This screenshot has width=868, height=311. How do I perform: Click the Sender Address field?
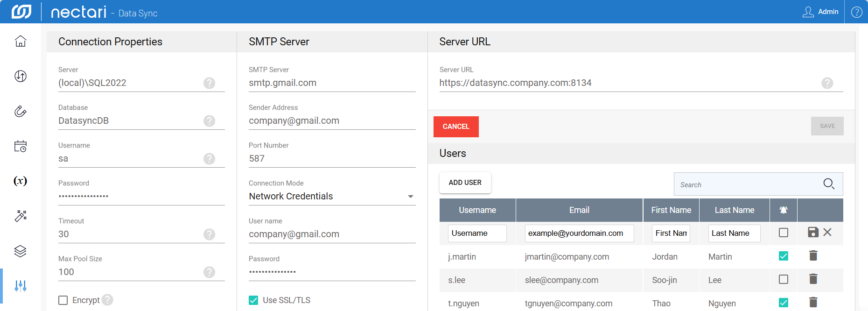pos(332,121)
